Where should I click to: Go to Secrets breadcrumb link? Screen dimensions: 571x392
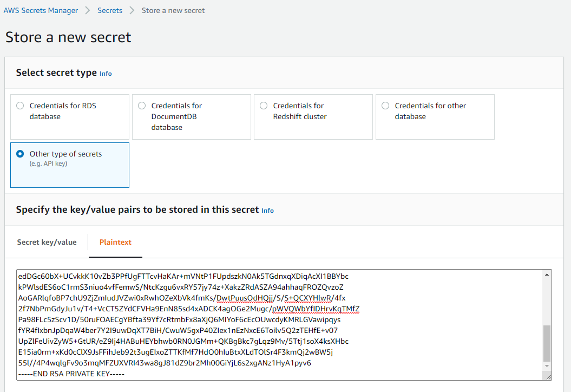click(x=110, y=11)
